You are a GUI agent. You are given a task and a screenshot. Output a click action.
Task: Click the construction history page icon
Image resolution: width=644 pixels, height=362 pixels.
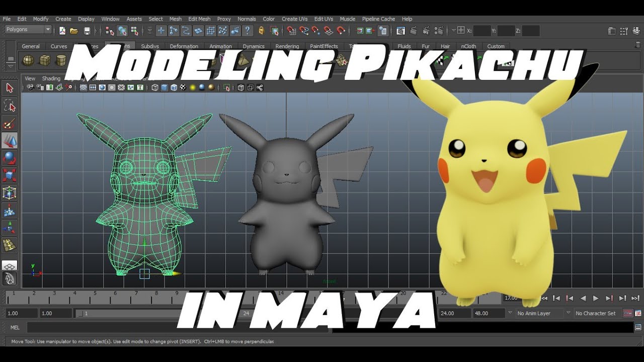pos(383,31)
